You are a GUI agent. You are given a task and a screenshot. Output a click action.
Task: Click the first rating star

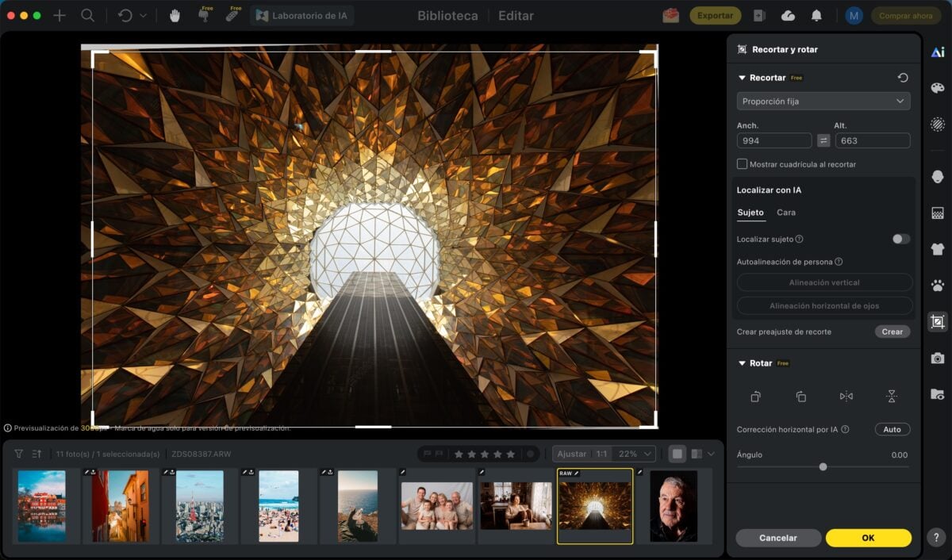point(459,454)
